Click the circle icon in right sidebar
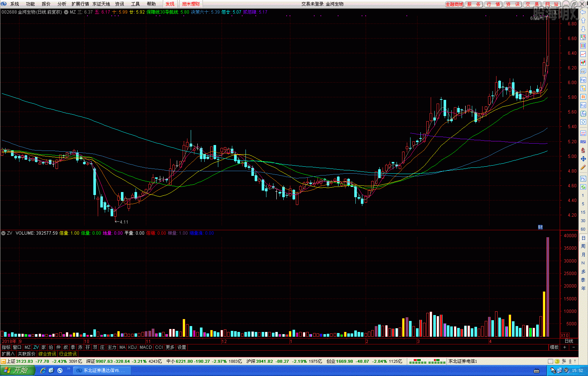This screenshot has height=376, width=588. pos(583,122)
